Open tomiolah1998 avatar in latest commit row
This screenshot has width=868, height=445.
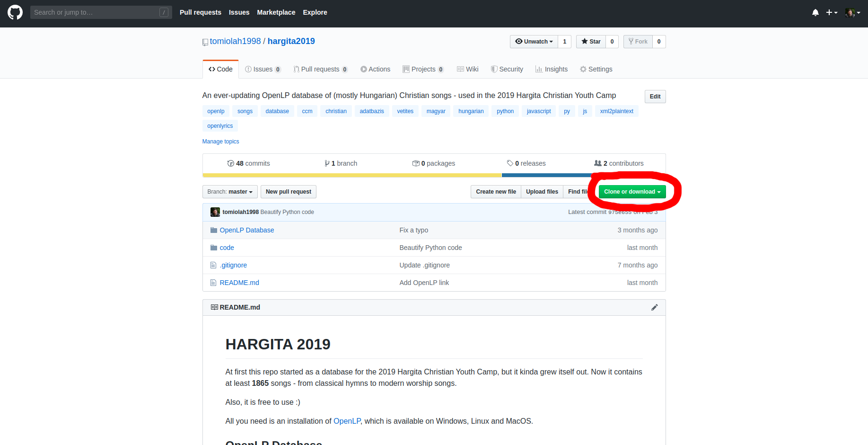215,212
